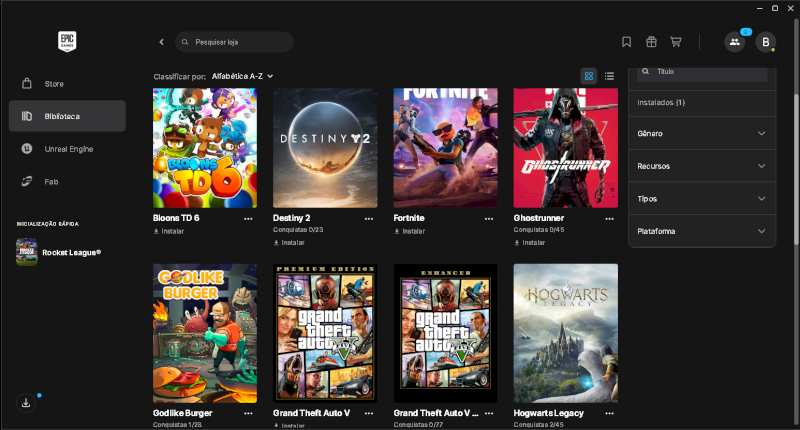Image resolution: width=800 pixels, height=430 pixels.
Task: Switch to list view
Action: tap(609, 76)
